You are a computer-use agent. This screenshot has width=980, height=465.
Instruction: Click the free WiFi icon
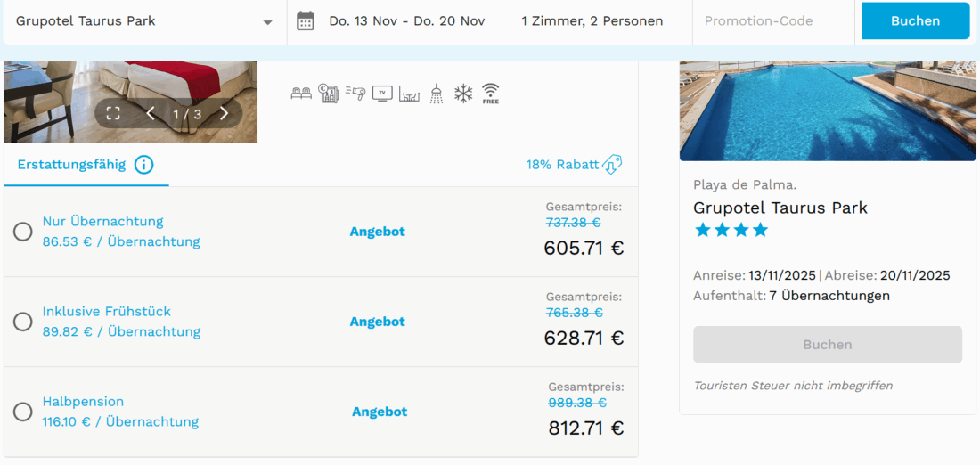click(x=490, y=93)
